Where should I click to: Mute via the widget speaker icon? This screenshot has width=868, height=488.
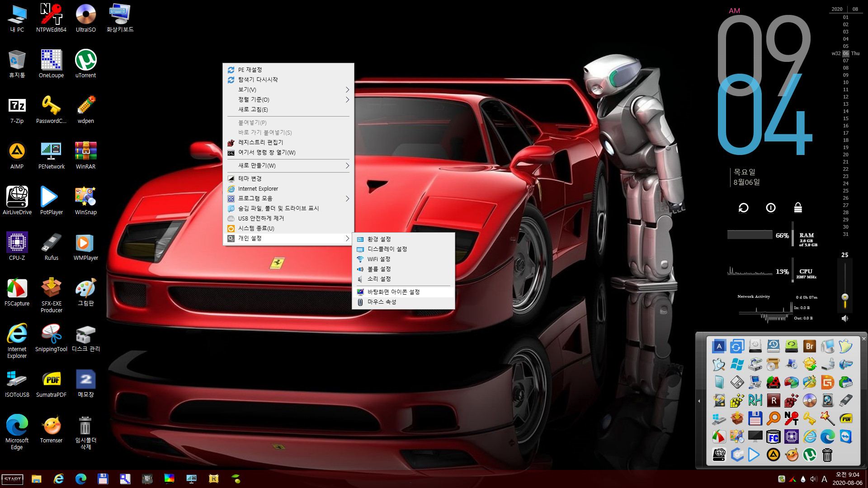tap(844, 319)
